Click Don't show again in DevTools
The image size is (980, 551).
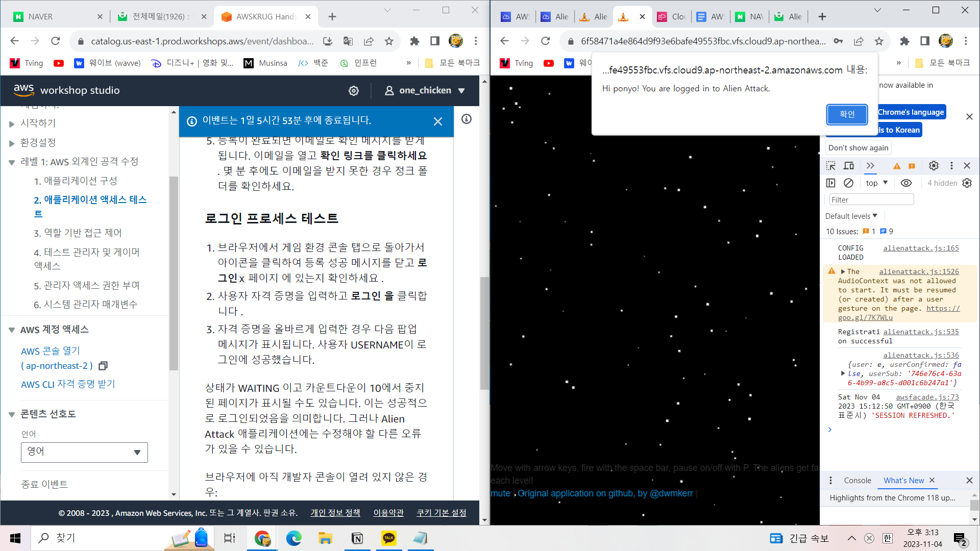[858, 147]
